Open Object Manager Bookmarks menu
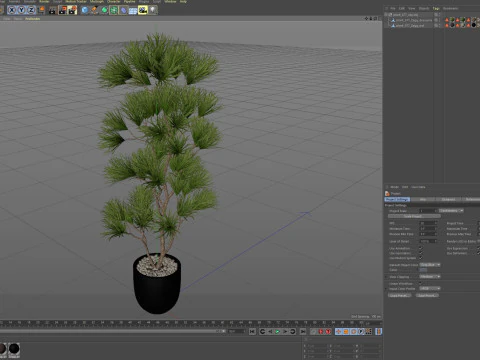This screenshot has width=480, height=360. click(450, 8)
